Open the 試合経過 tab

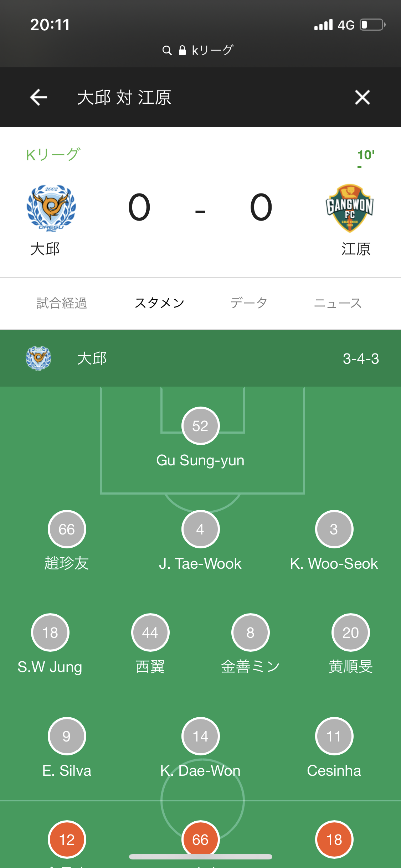coord(62,303)
